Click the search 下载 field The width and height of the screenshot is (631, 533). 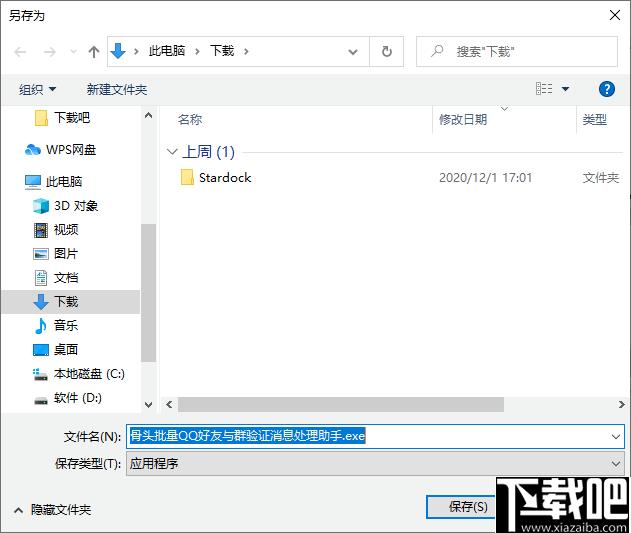coord(517,52)
